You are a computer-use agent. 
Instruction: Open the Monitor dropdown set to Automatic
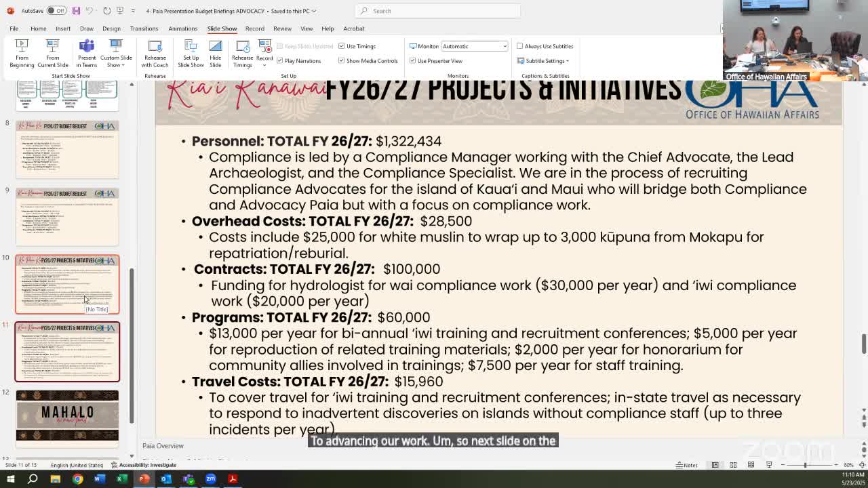(474, 46)
